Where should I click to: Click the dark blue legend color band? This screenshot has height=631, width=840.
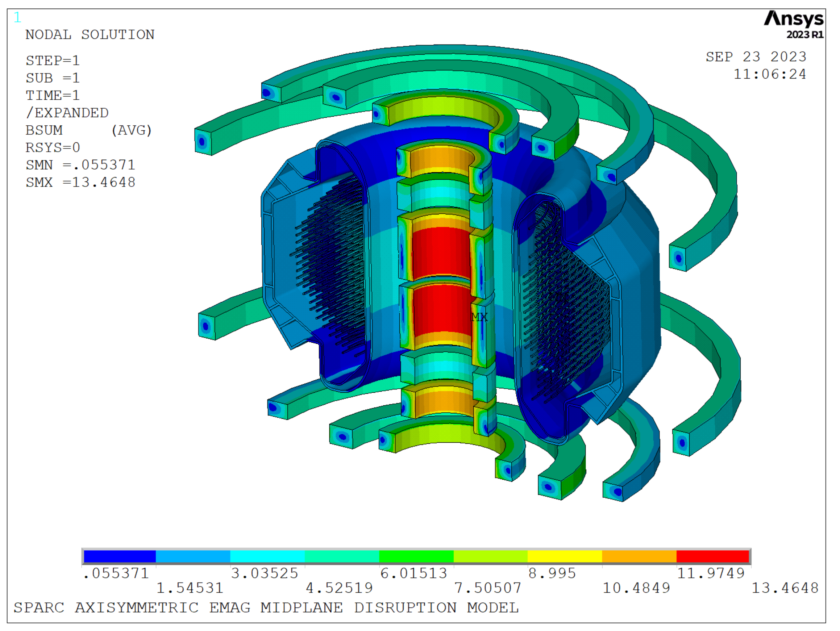pyautogui.click(x=120, y=557)
